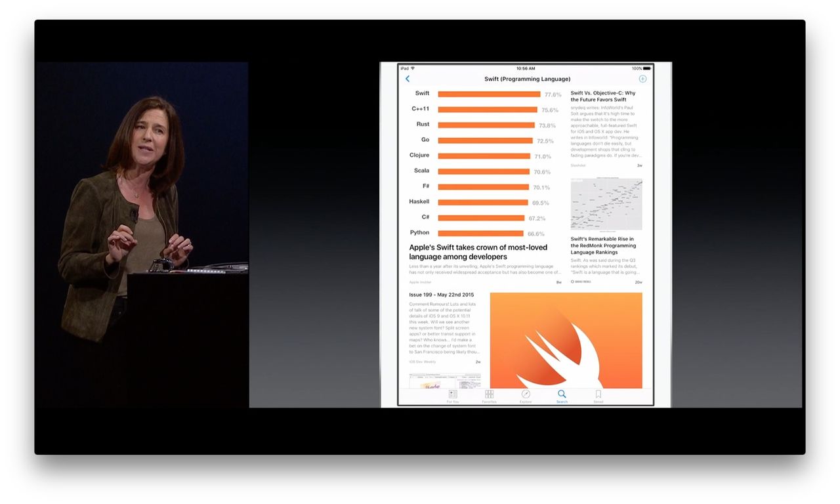
Task: Click the "F#" chart label
Action: (x=426, y=186)
